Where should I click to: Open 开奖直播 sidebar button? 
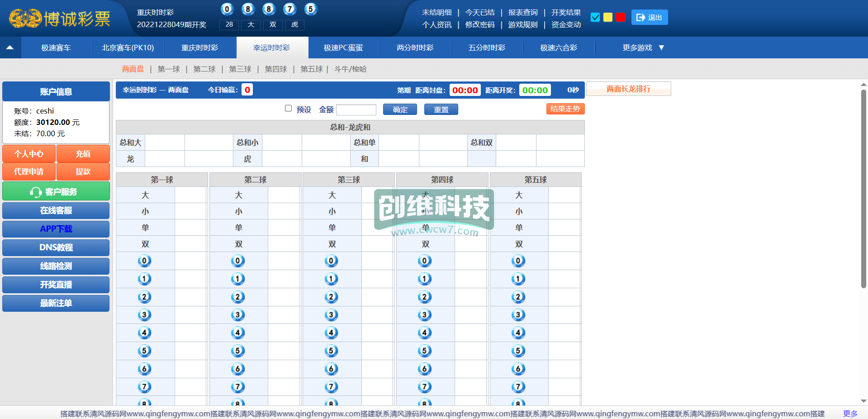pos(56,285)
